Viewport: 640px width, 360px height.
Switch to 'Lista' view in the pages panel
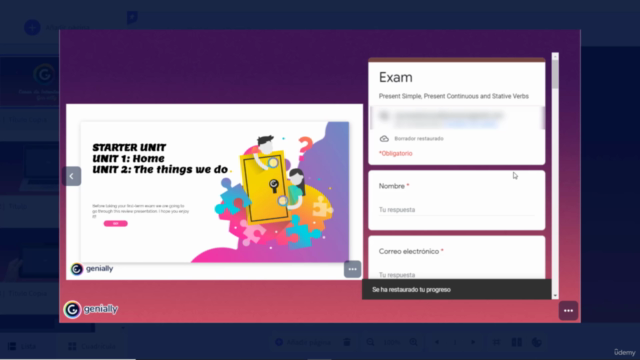click(22, 346)
